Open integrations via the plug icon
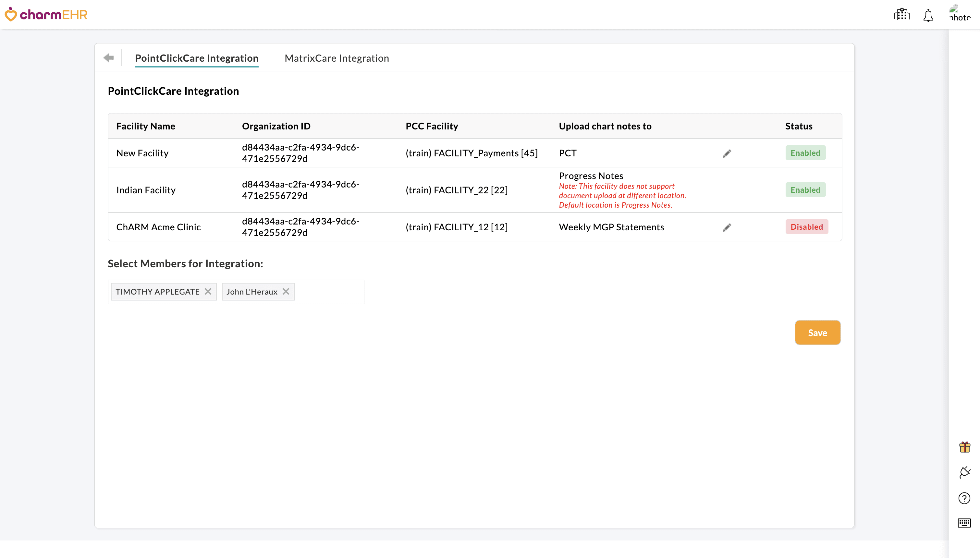This screenshot has width=980, height=558. click(965, 472)
